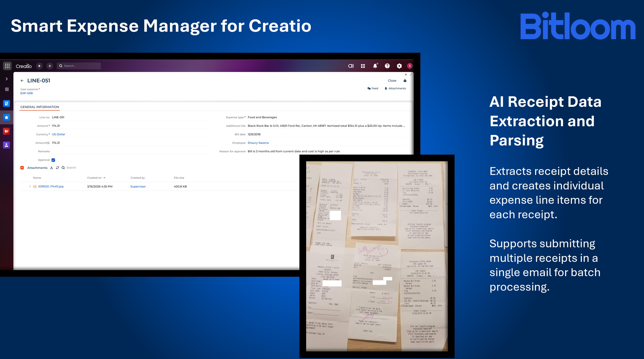
Task: Open system settings gear icon
Action: (399, 66)
